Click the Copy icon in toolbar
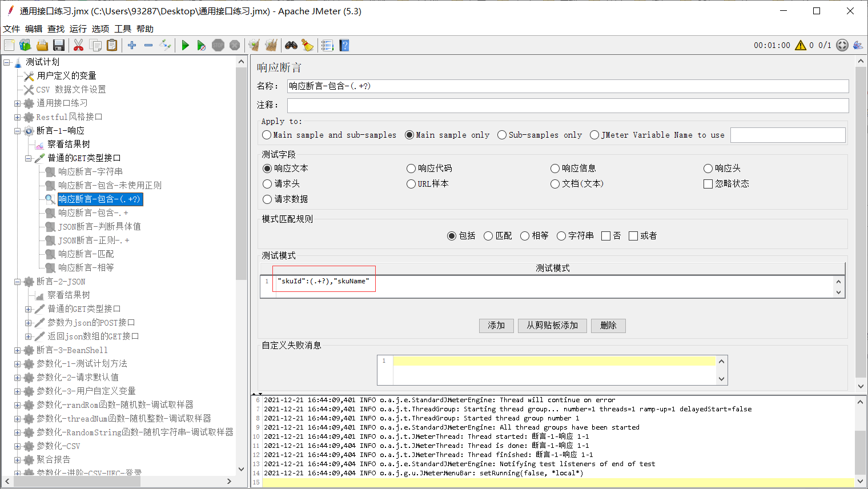The image size is (868, 489). 95,45
